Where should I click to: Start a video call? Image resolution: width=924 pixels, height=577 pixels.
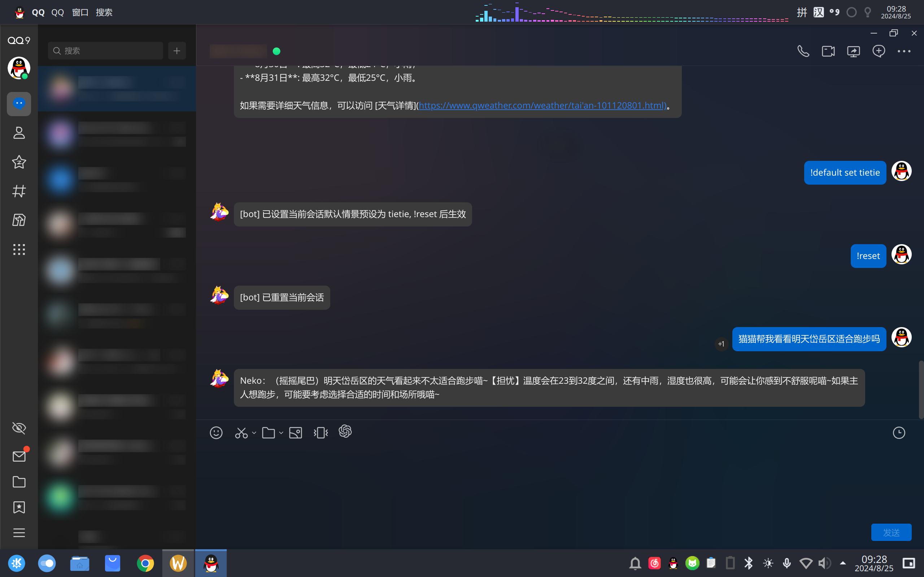click(828, 51)
